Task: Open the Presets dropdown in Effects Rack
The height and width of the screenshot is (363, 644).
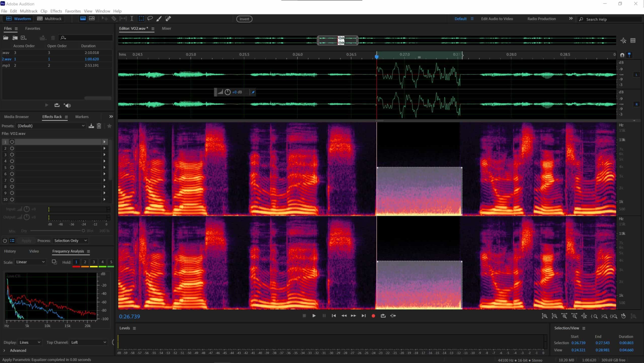Action: [83, 126]
